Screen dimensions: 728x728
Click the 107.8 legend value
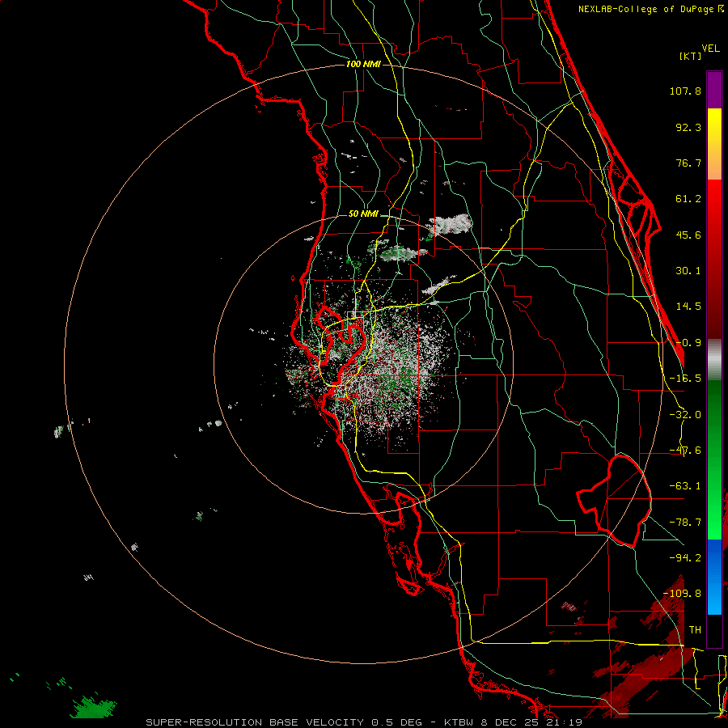coord(685,91)
